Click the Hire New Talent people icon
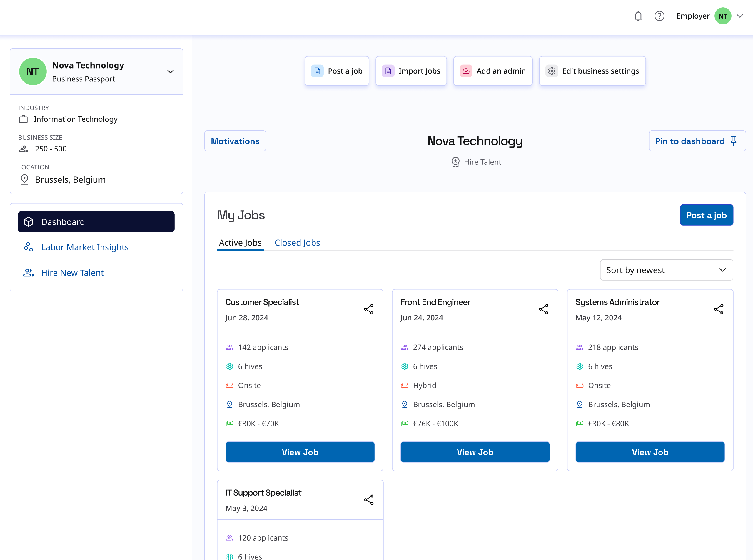This screenshot has width=753, height=560. (29, 273)
